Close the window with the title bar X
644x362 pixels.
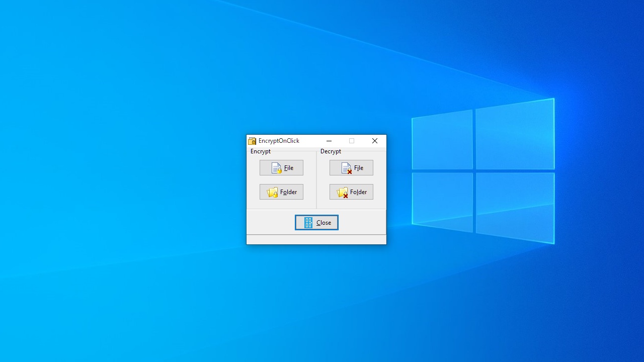[x=375, y=141]
